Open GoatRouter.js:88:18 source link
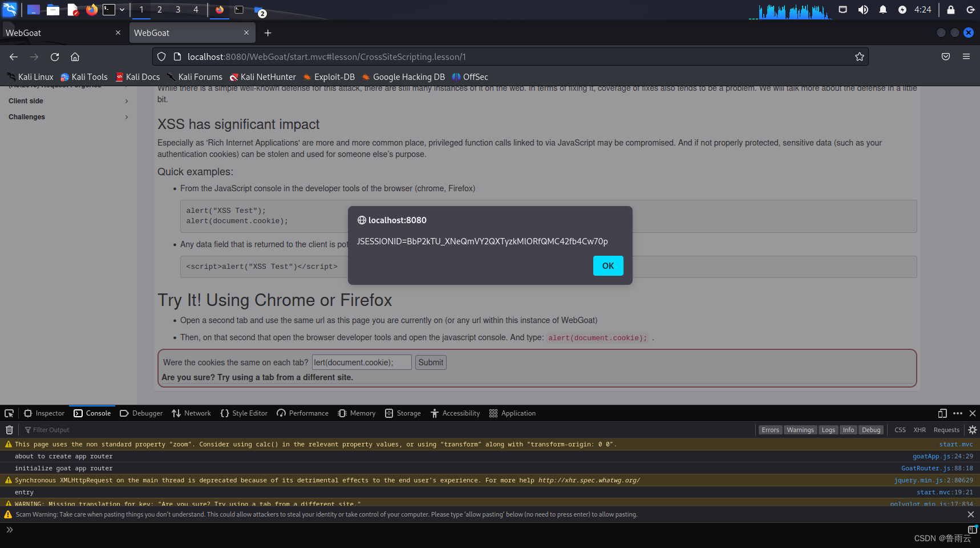 tap(937, 468)
